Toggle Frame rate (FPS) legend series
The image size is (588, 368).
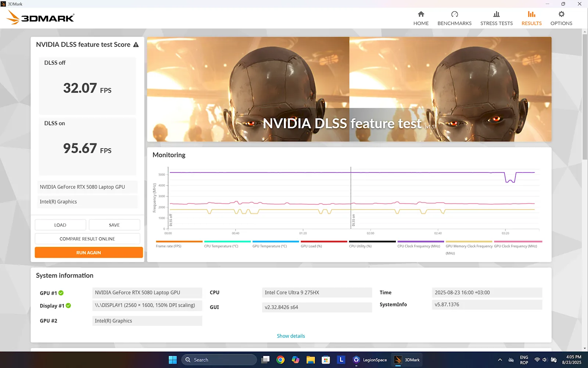tap(179, 244)
